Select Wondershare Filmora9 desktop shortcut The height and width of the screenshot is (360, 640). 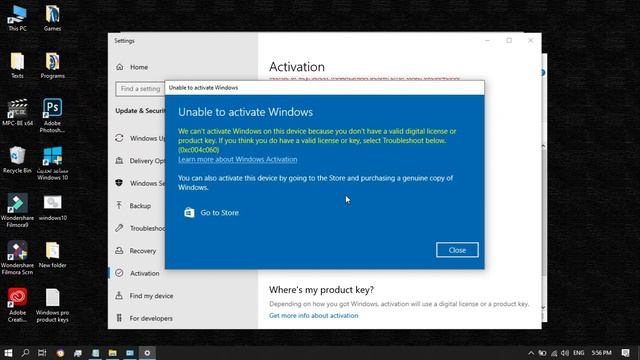(x=17, y=211)
